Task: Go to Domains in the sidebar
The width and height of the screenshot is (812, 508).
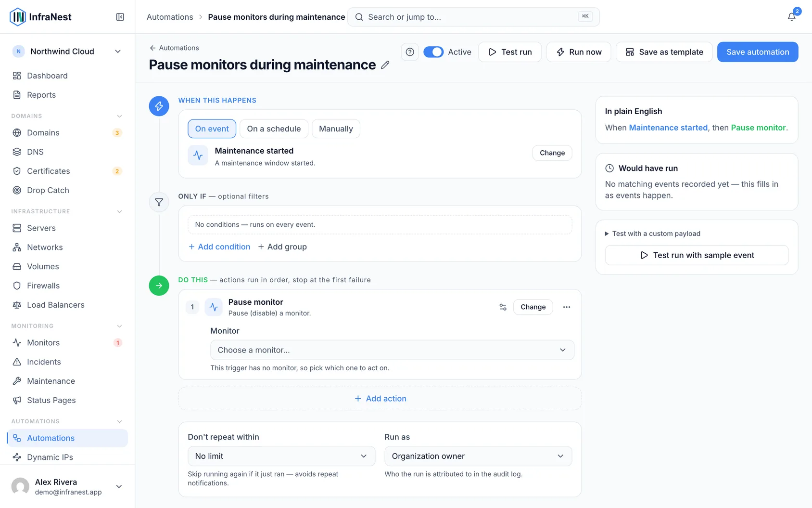Action: coord(67,133)
